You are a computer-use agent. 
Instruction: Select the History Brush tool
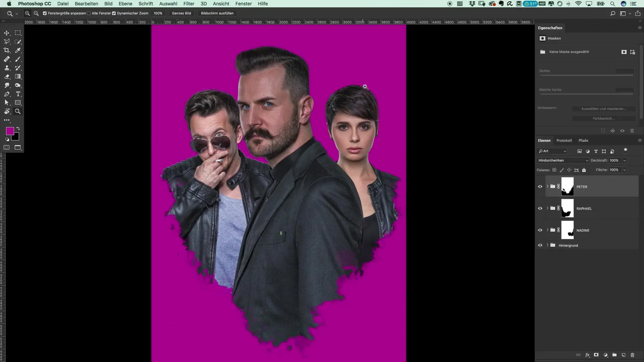click(18, 68)
